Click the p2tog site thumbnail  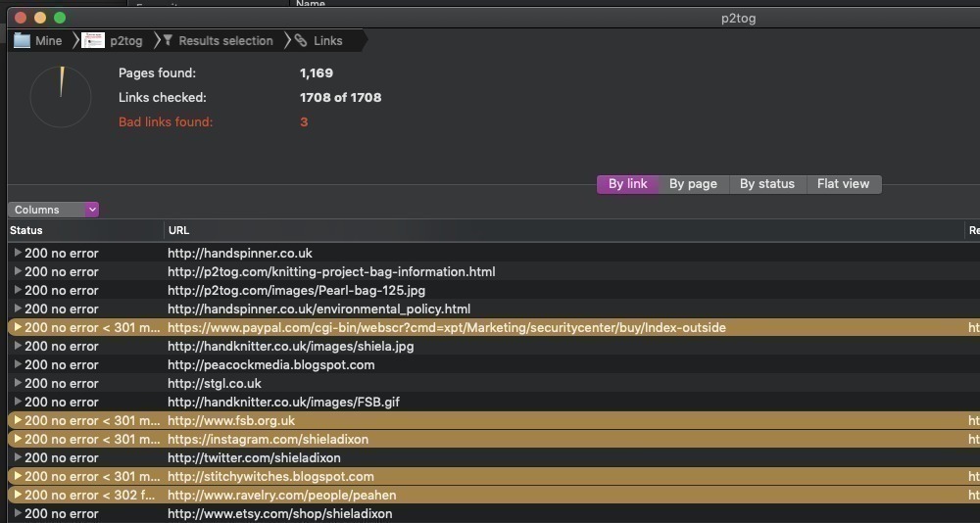click(x=93, y=40)
